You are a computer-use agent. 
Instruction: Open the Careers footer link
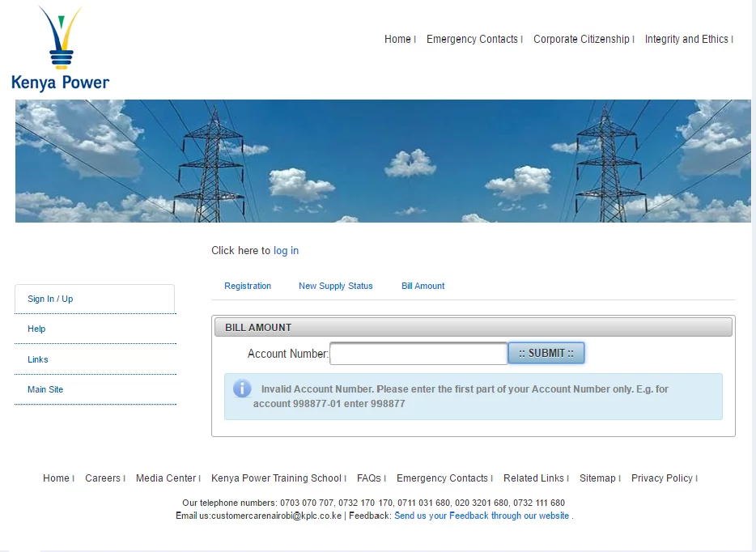point(103,478)
